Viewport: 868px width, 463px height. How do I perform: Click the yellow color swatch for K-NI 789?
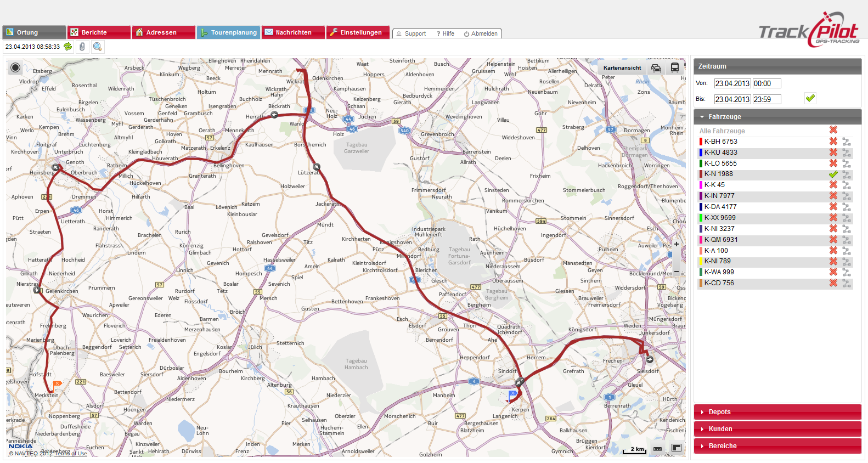701,261
